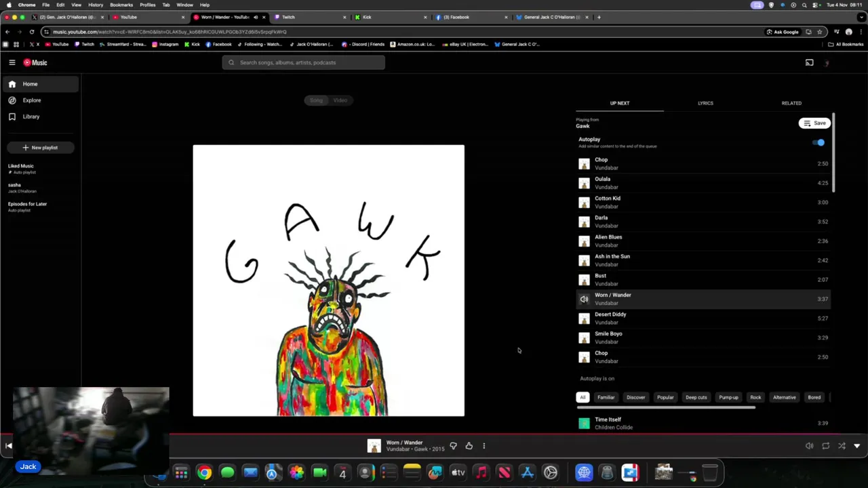Open the Music app in Dock
The height and width of the screenshot is (488, 868).
tap(481, 472)
